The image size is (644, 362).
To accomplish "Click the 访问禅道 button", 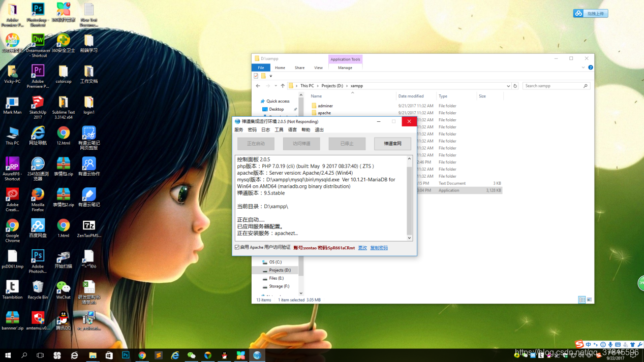I will click(301, 144).
